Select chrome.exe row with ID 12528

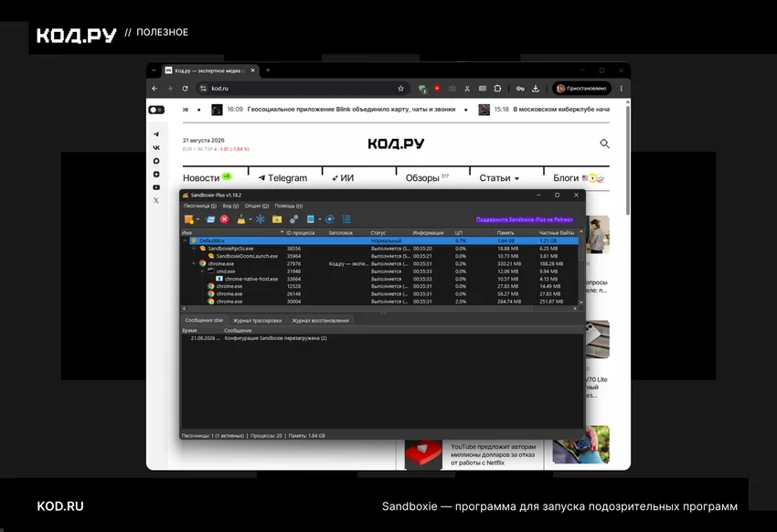coord(379,286)
